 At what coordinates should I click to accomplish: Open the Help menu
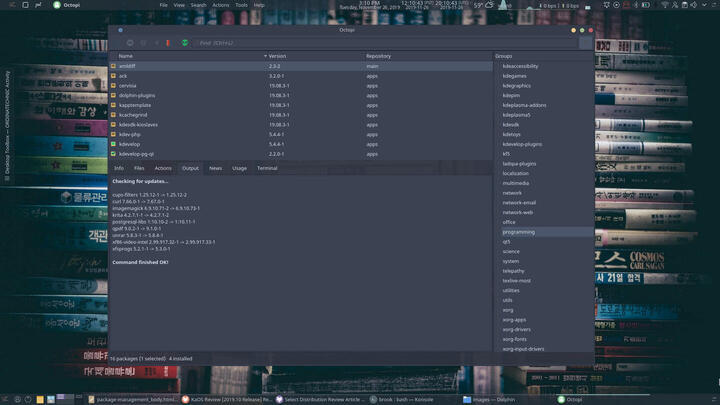tap(259, 5)
